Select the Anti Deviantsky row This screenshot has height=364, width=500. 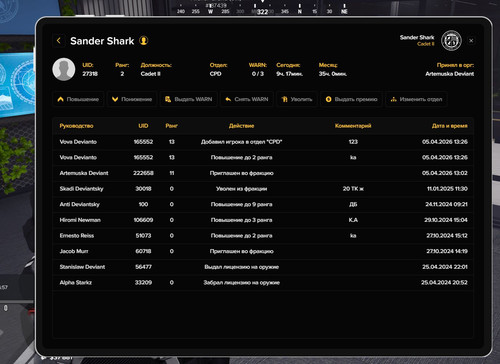click(x=263, y=204)
